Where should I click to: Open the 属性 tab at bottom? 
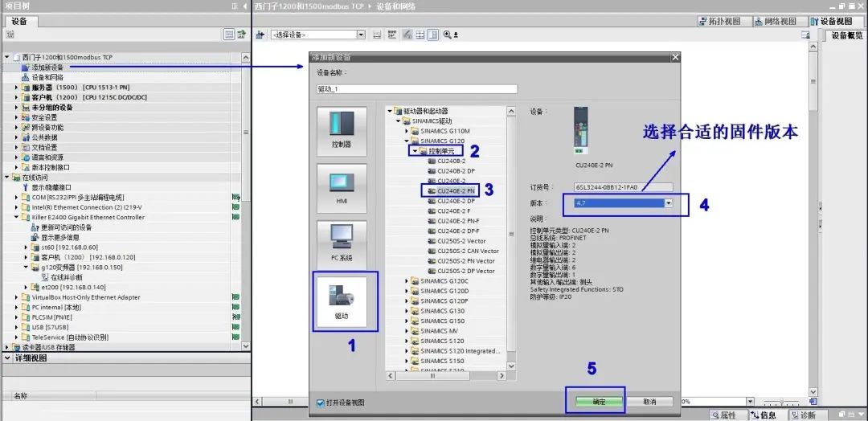point(724,415)
